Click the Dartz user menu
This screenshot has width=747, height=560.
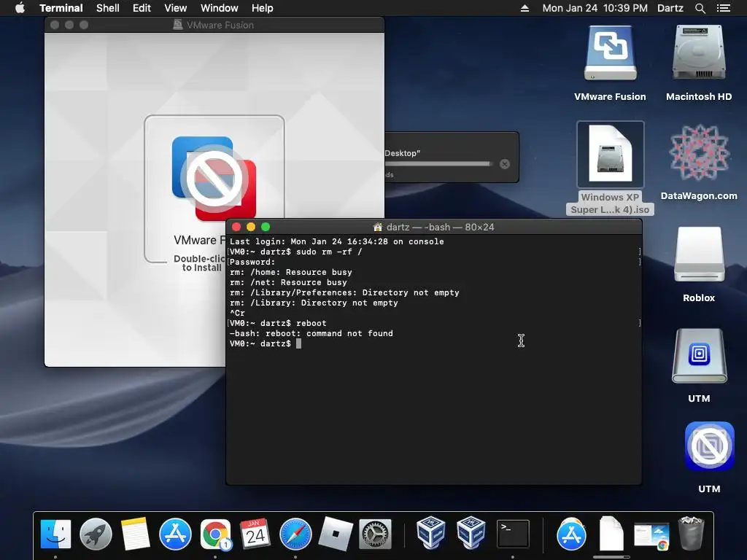(670, 8)
